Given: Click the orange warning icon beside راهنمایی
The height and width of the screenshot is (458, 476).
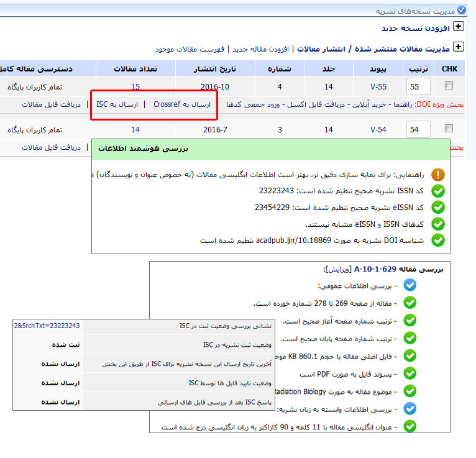Looking at the screenshot, I should pyautogui.click(x=438, y=175).
